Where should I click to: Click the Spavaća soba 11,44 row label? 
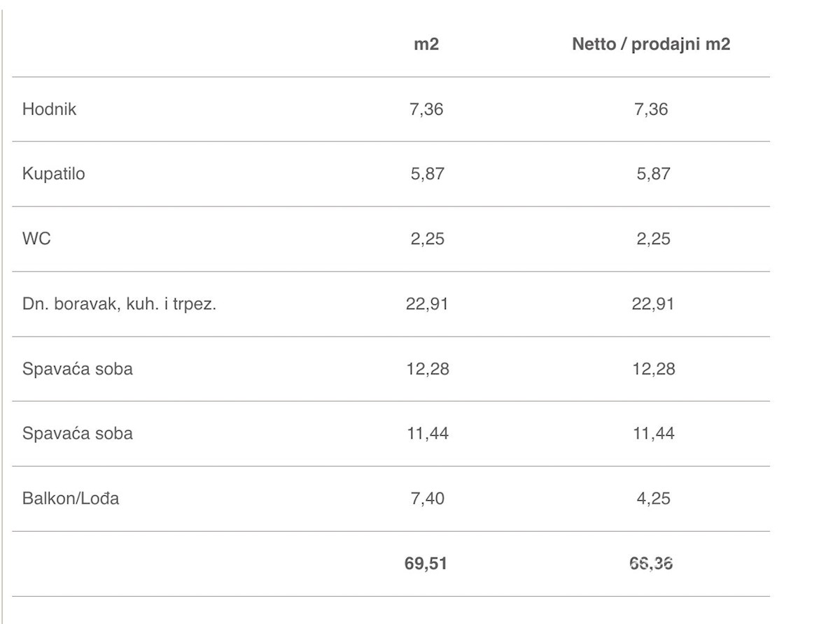(77, 434)
